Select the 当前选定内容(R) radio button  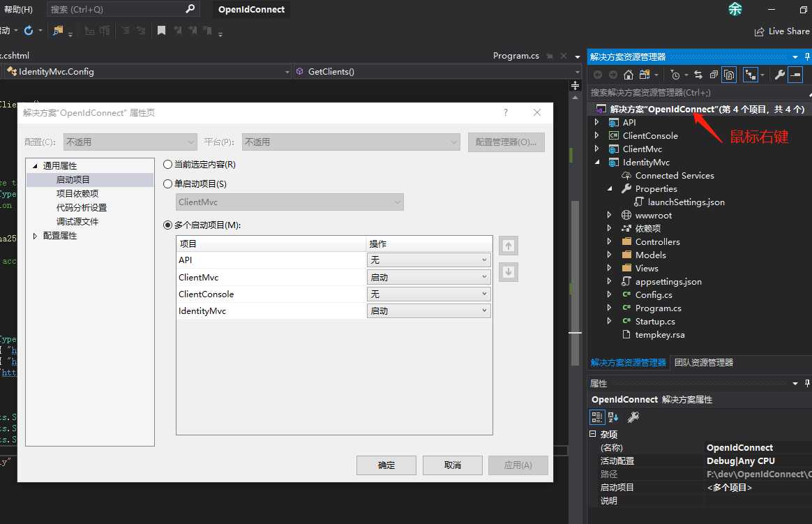point(168,165)
